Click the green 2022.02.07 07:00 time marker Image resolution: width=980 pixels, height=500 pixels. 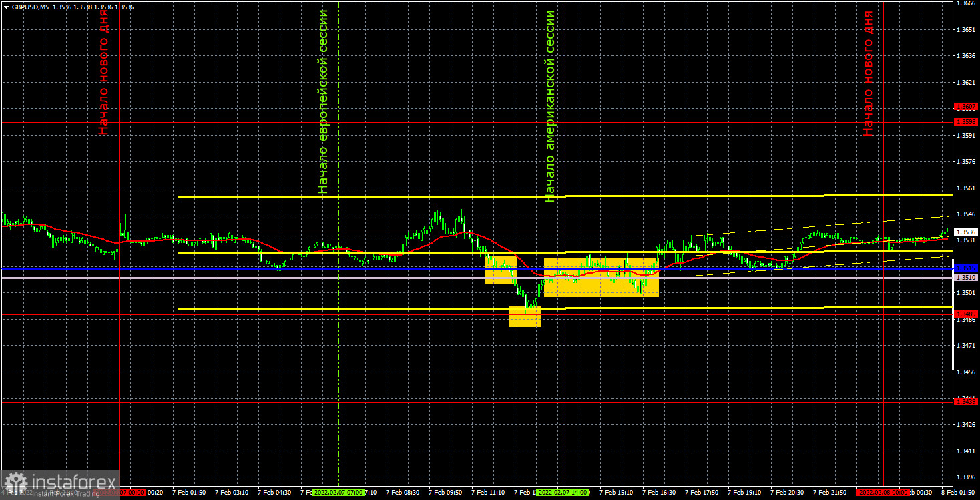[x=339, y=492]
